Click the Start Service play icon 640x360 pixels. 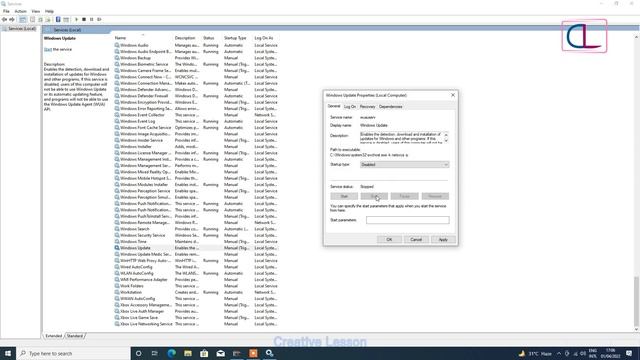(76, 19)
